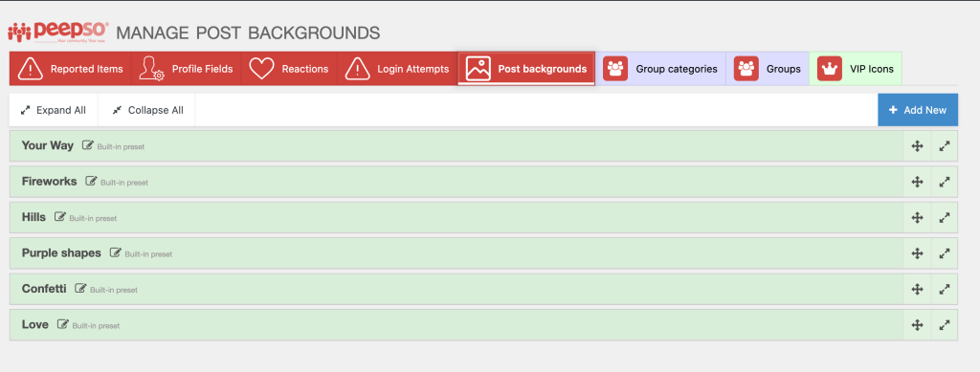Expand the Fireworks preset using arrow icon
Screen dimensions: 980x372
pos(945,182)
